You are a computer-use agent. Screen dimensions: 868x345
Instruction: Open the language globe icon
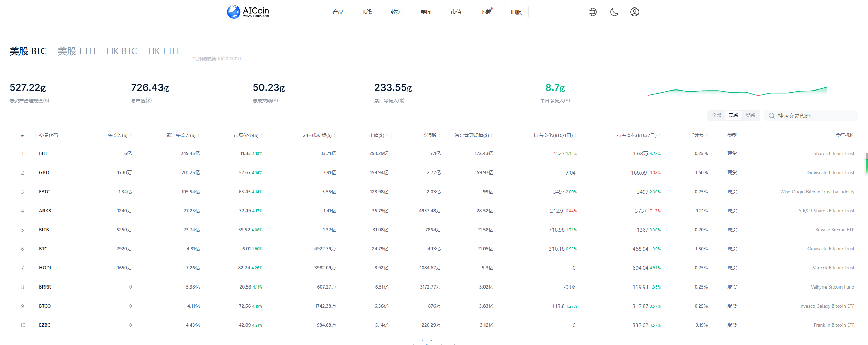point(593,12)
